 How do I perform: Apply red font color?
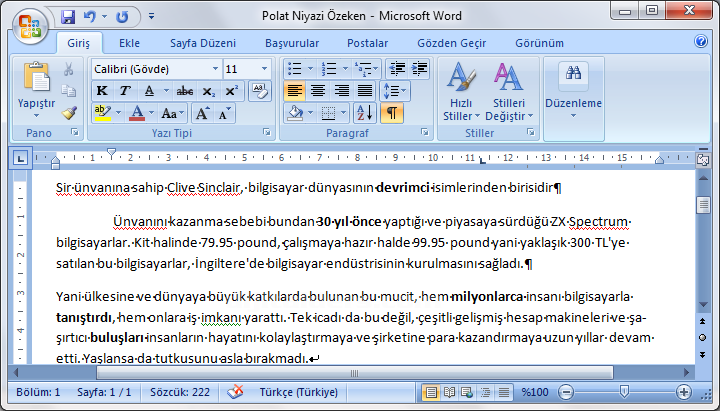(x=137, y=113)
